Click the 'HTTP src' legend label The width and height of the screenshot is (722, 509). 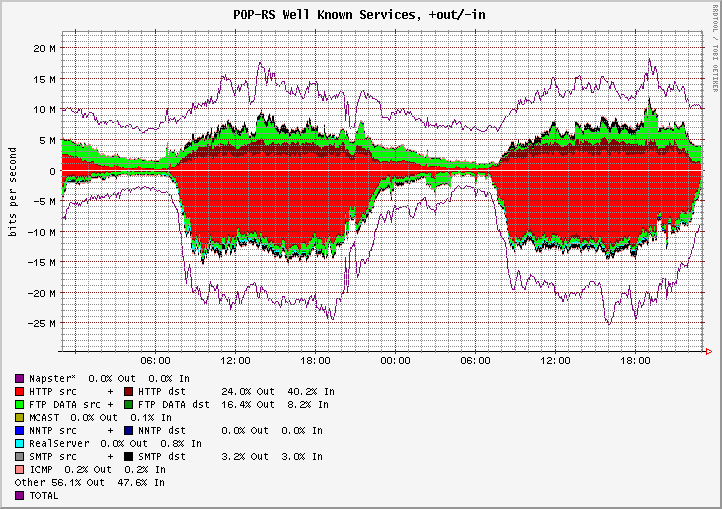pyautogui.click(x=52, y=392)
